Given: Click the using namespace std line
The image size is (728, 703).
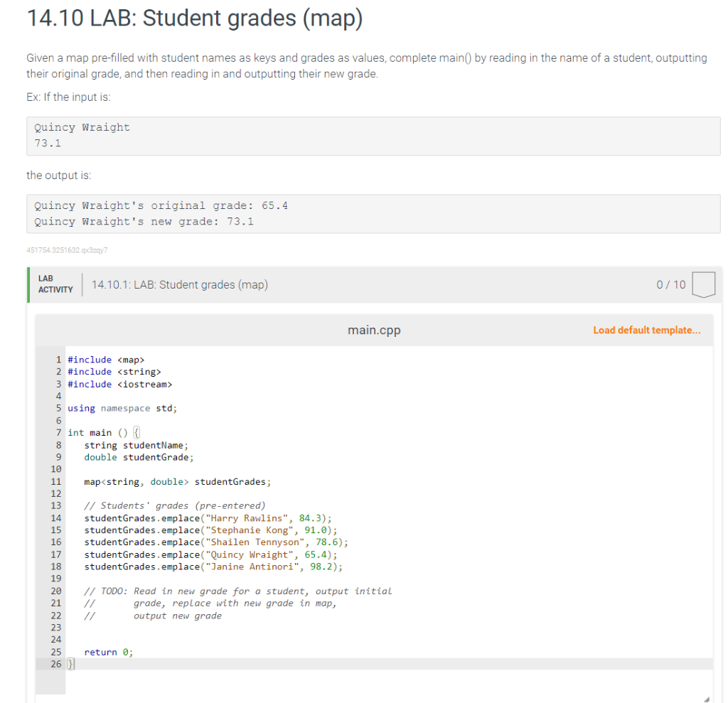Looking at the screenshot, I should (122, 408).
